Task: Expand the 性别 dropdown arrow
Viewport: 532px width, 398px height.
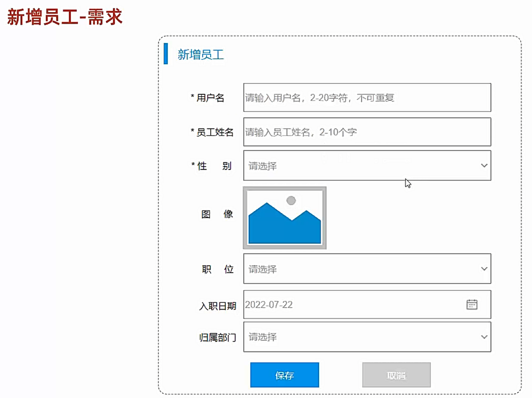Action: click(484, 165)
